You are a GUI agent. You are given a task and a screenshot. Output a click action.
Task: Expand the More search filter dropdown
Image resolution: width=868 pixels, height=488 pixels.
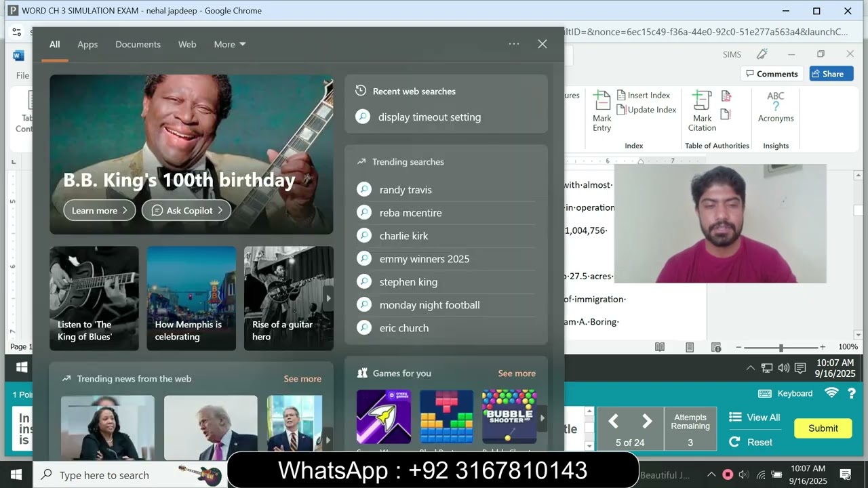[230, 44]
